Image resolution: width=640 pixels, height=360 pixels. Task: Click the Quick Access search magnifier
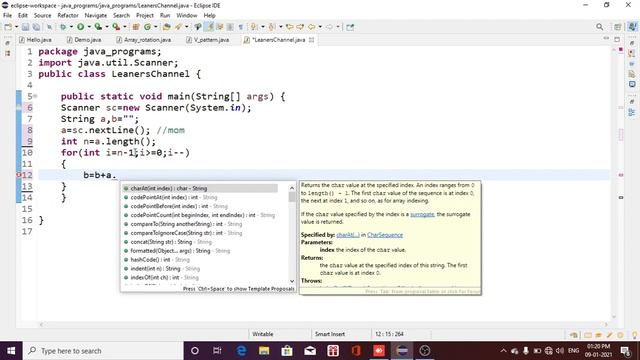pos(599,27)
